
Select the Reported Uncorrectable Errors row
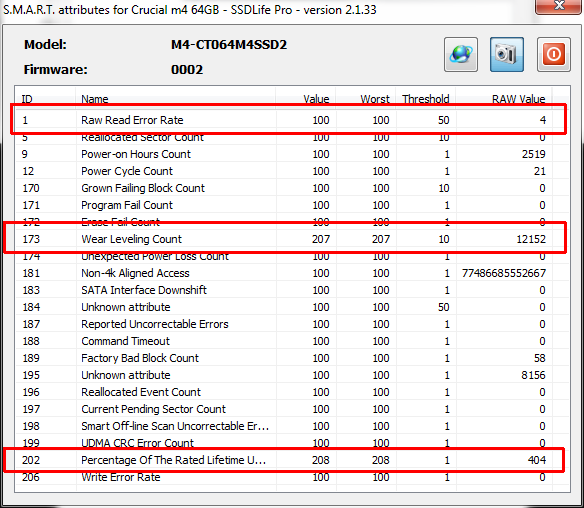292,324
